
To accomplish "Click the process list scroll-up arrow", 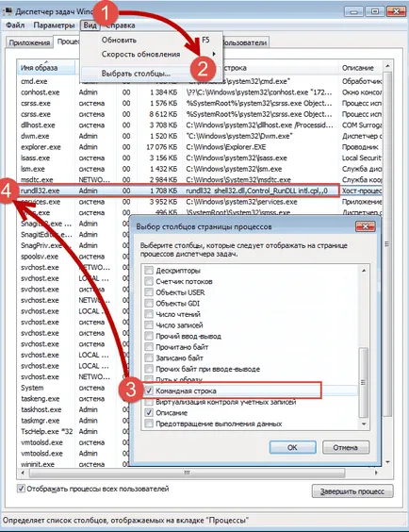I will (387, 65).
